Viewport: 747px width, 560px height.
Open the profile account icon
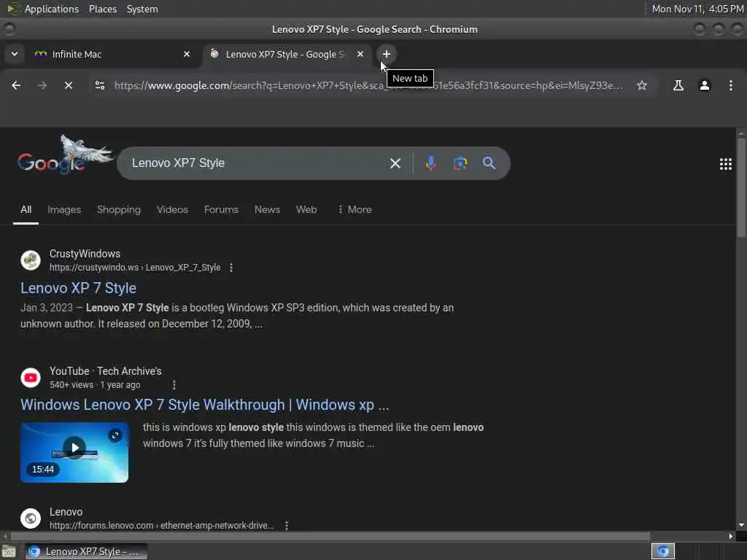pyautogui.click(x=705, y=85)
